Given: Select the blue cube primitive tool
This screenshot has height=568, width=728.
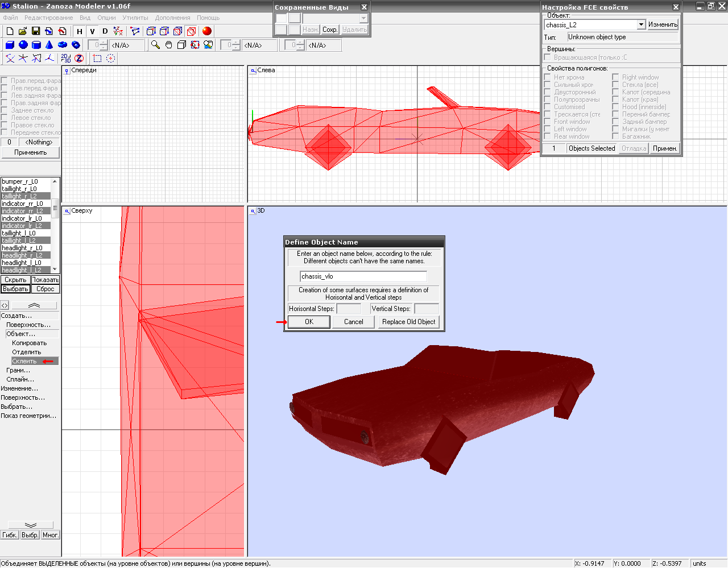Looking at the screenshot, I should point(10,45).
